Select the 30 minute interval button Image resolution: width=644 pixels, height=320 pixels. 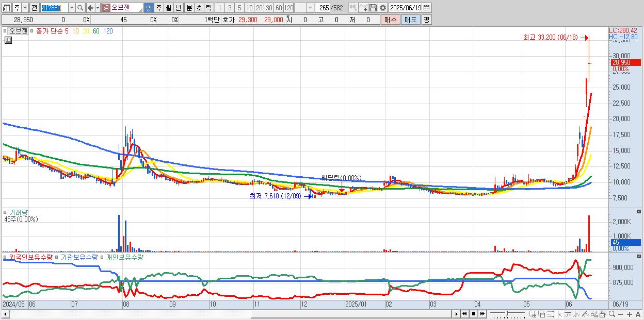click(269, 8)
